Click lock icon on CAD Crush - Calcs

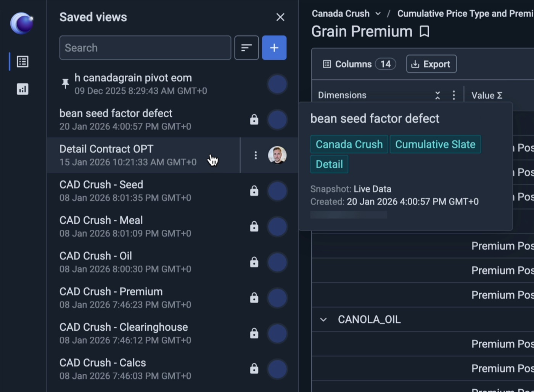pos(254,369)
